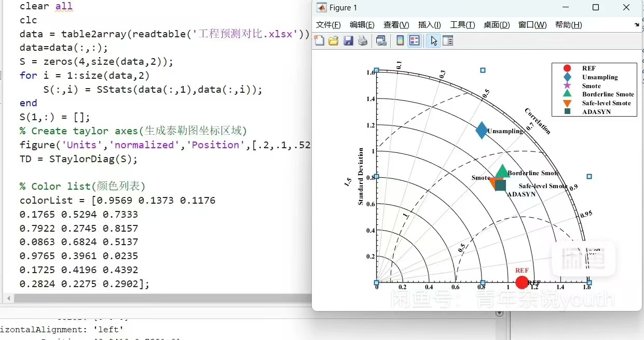Print the figure using printer icon
The image size is (644, 340).
point(363,41)
